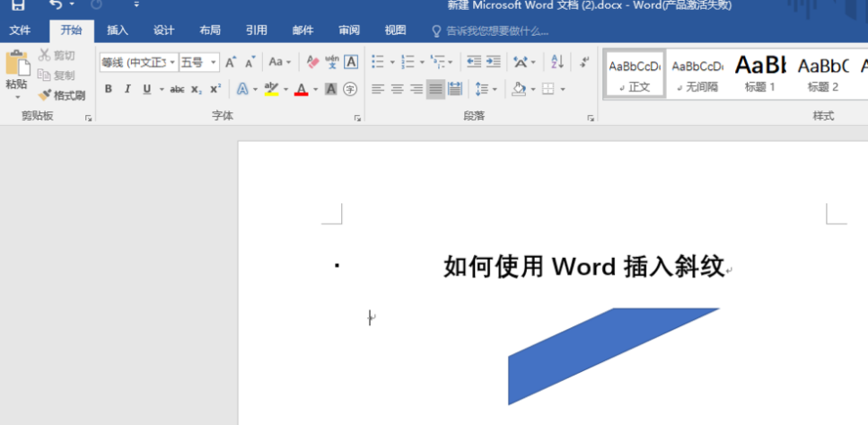Expand the 粘贴 options dropdown arrow
868x425 pixels.
point(17,98)
